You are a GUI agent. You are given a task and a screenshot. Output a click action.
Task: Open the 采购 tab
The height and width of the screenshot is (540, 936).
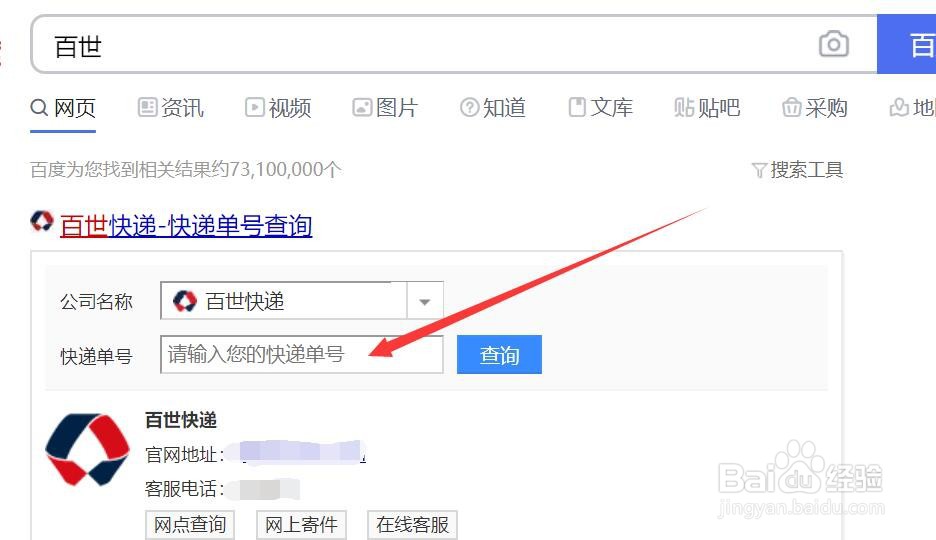(815, 108)
